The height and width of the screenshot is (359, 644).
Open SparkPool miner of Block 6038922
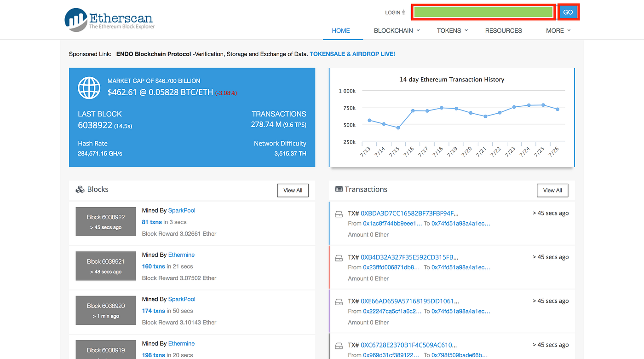pos(182,210)
